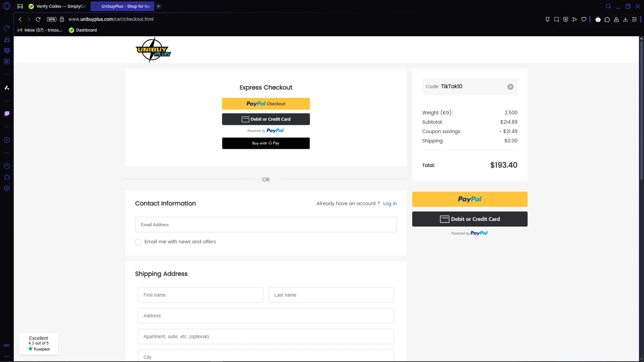Screen dimensions: 644x362
Task: Click the yellow PayPal button under Total
Action: coord(470,199)
